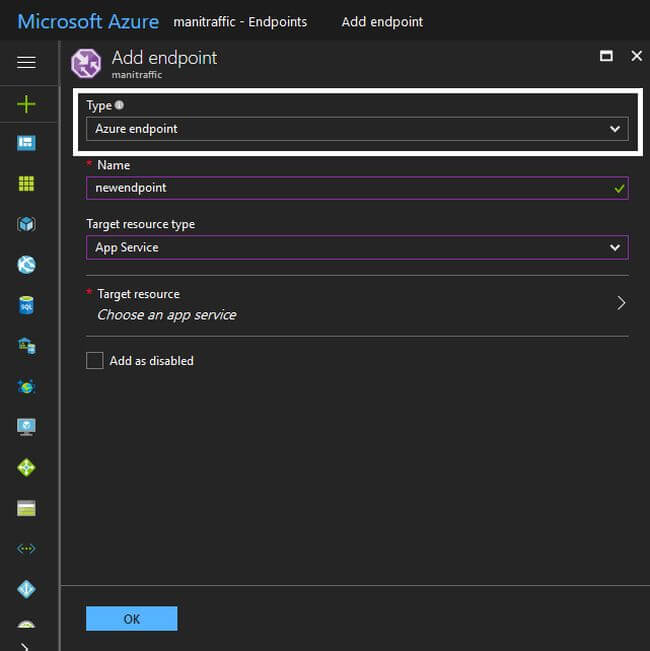Open the Target resource type dropdown
This screenshot has width=650, height=651.
[x=357, y=247]
